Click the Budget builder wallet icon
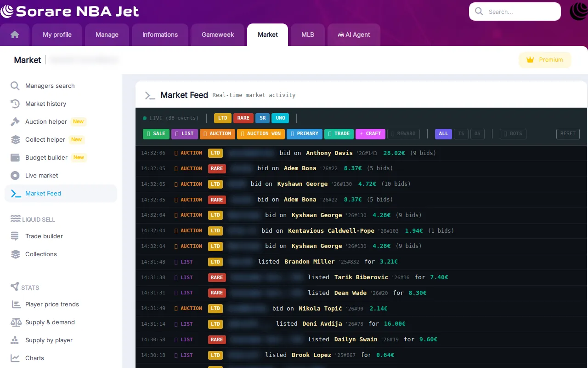 click(x=15, y=158)
